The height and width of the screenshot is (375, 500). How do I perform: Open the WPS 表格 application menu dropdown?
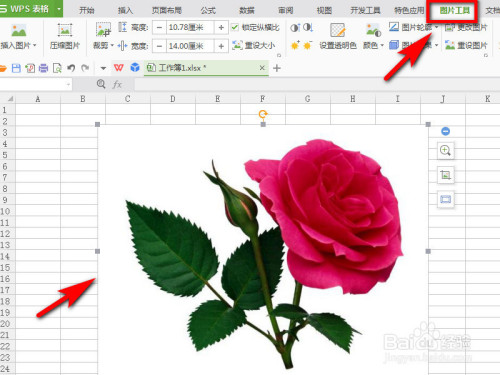(x=59, y=9)
